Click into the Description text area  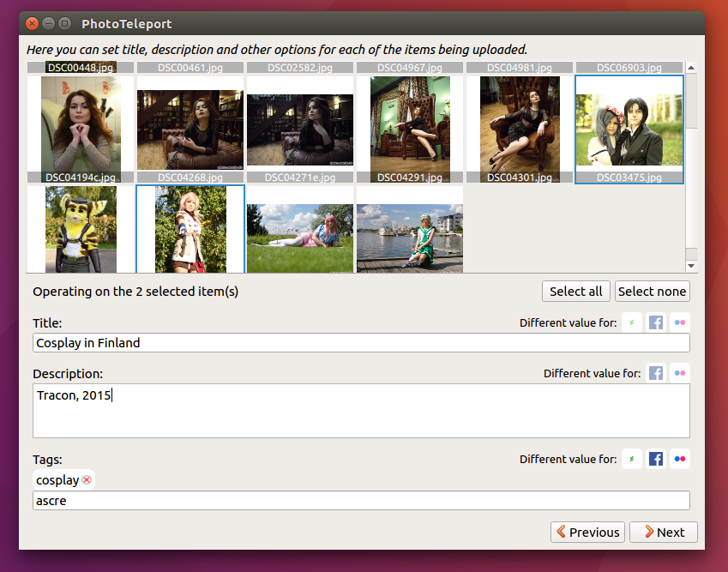point(361,411)
